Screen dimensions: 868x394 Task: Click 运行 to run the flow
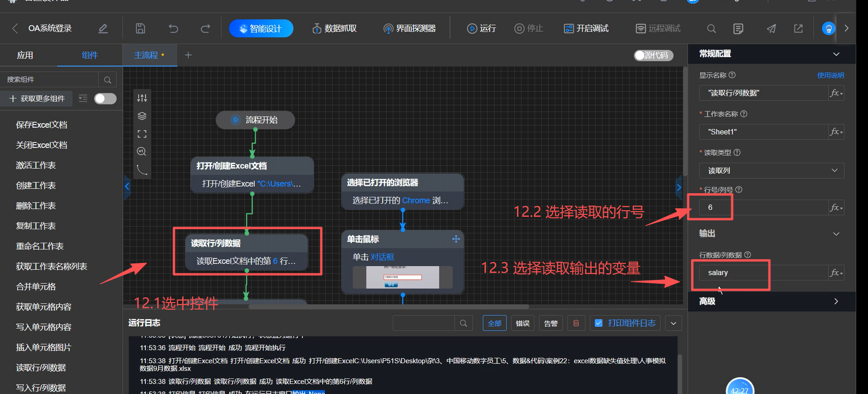point(481,28)
